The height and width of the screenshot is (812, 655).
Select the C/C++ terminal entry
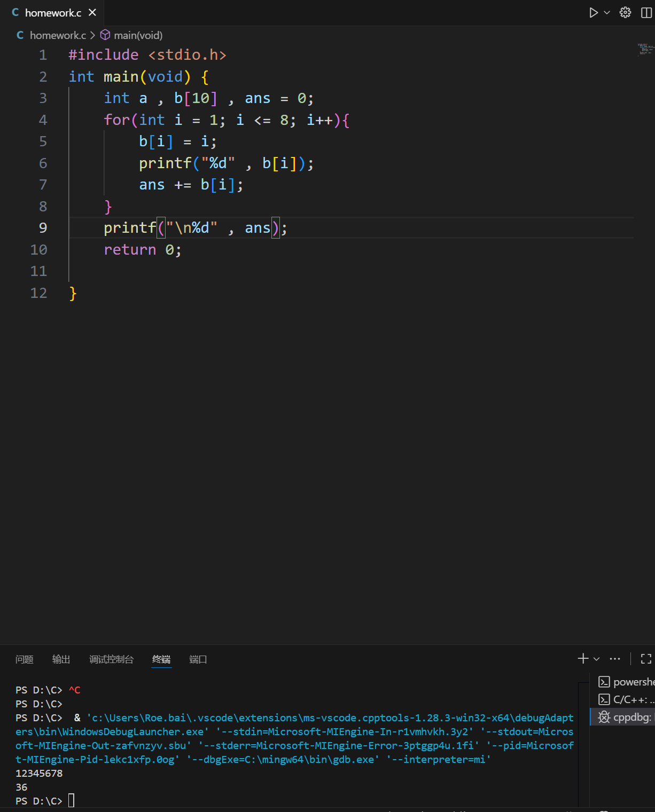pyautogui.click(x=623, y=699)
